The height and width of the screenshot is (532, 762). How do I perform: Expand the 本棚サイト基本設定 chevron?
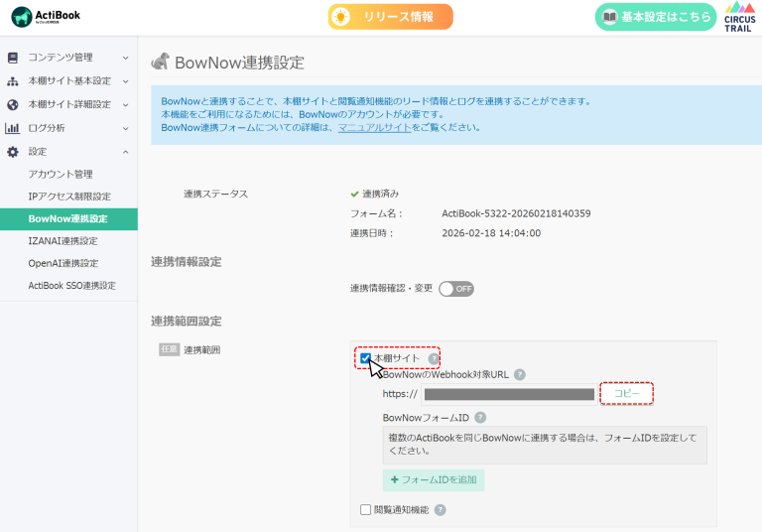point(125,81)
